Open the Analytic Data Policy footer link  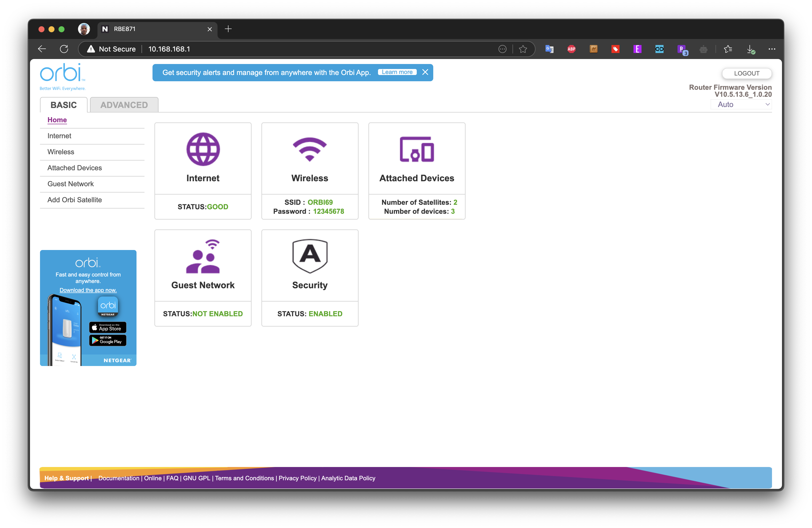pyautogui.click(x=348, y=478)
